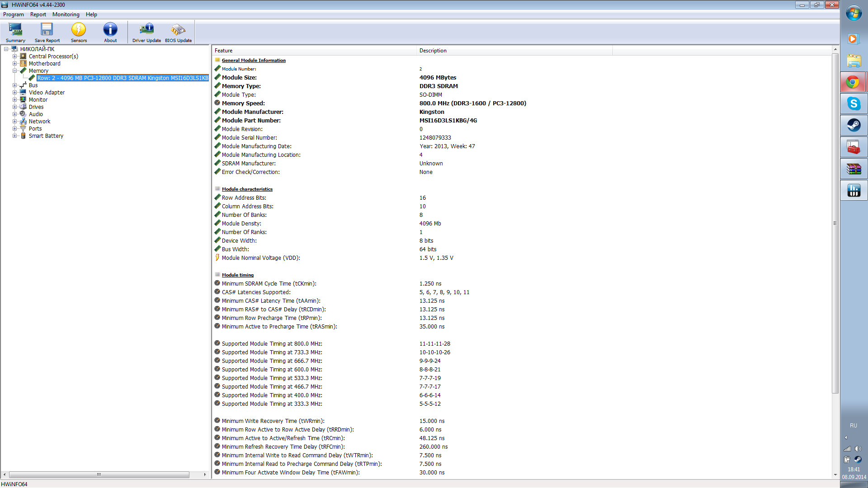Click the Video Adapter tree icon
The width and height of the screenshot is (868, 488).
(x=23, y=93)
